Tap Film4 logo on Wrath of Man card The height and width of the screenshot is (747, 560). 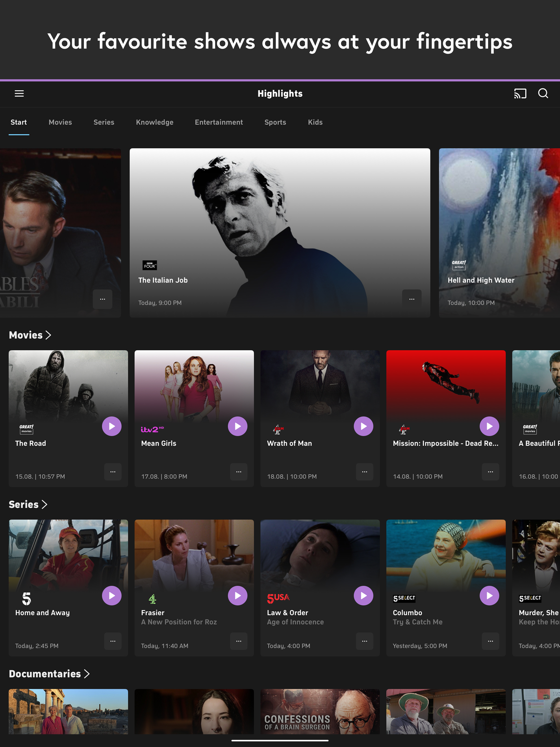(x=278, y=430)
